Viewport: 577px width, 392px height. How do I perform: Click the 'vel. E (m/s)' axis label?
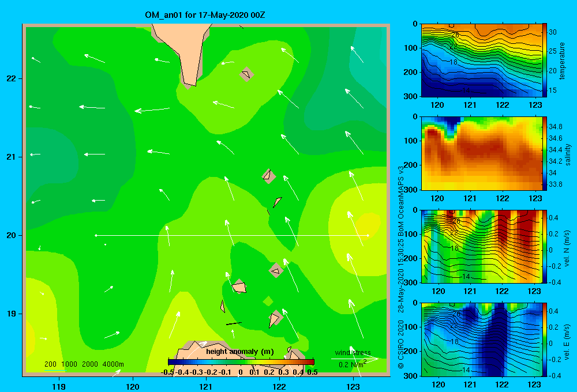click(567, 341)
